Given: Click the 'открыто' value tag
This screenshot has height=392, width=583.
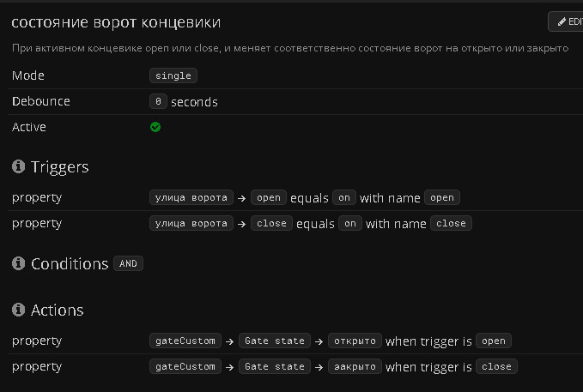Looking at the screenshot, I should [355, 341].
